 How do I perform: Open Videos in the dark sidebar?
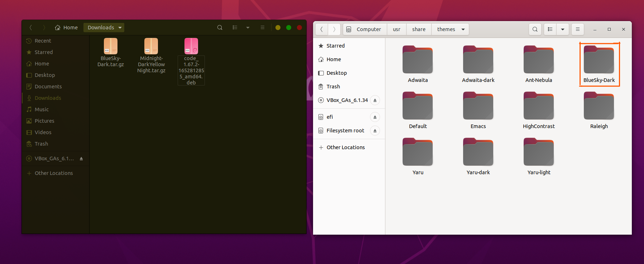point(56,132)
